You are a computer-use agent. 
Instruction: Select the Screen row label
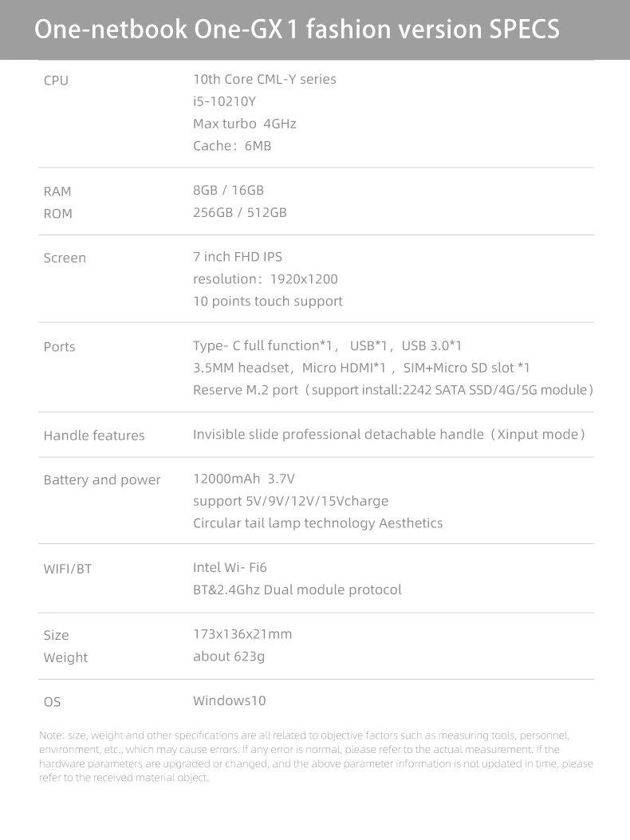pos(65,258)
